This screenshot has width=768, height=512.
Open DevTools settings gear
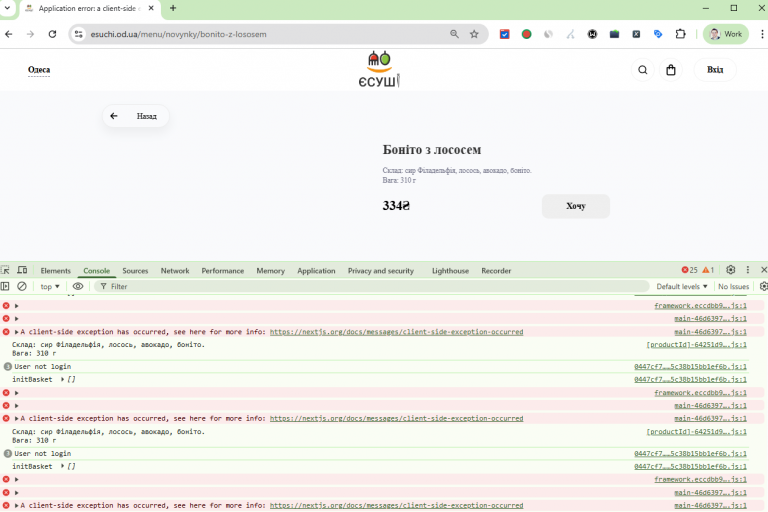pyautogui.click(x=730, y=270)
